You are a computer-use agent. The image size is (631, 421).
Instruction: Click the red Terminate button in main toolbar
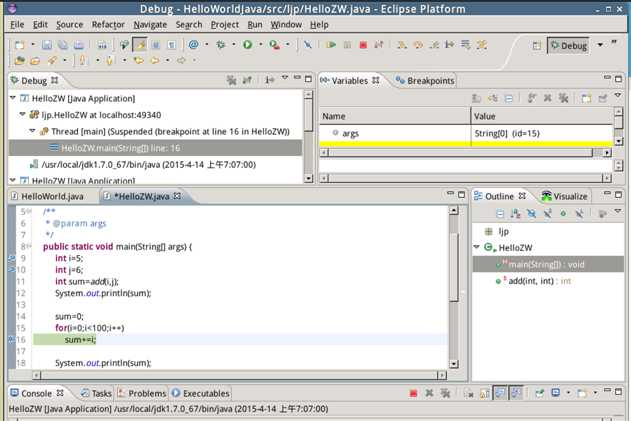363,45
